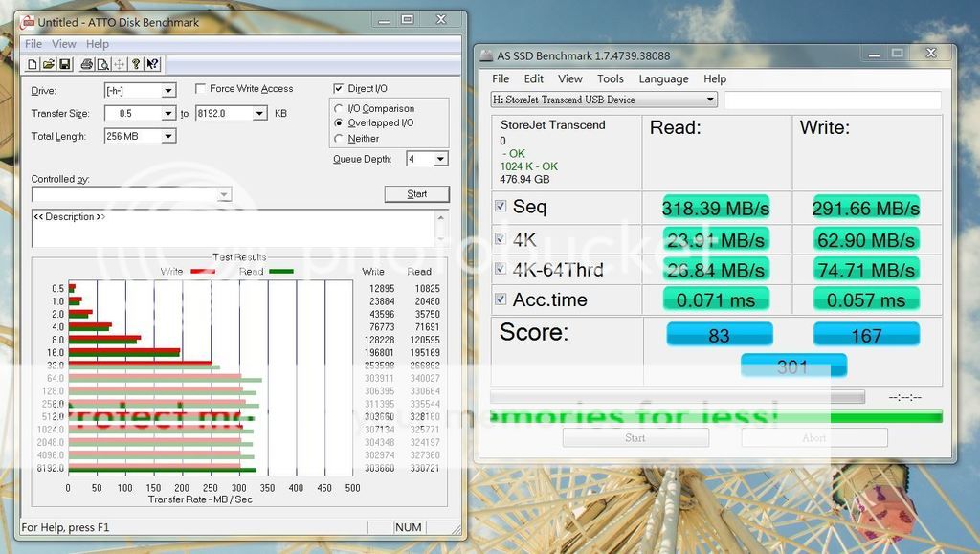
Task: Click the Acc.time write value 0.057 ms
Action: (x=866, y=299)
